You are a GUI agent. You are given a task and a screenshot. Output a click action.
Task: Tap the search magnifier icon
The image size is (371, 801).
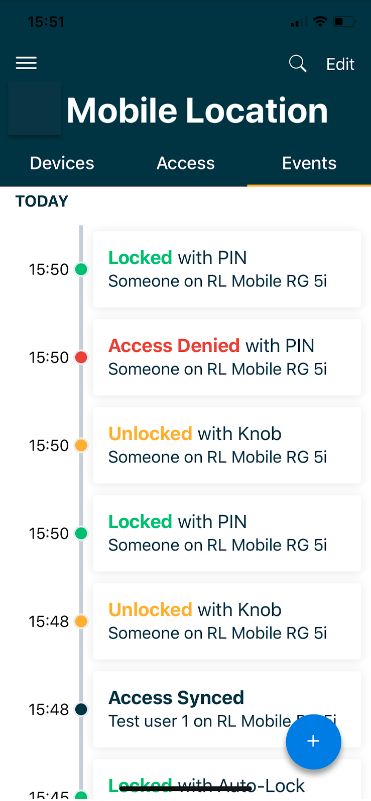pyautogui.click(x=297, y=64)
